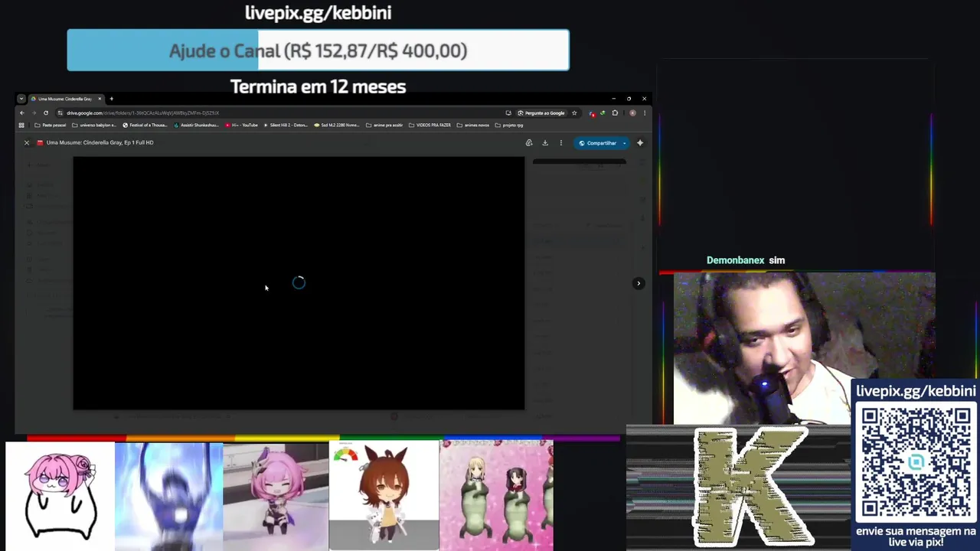The image size is (980, 551).
Task: Open the preview's More actions three-dot menu
Action: 560,142
